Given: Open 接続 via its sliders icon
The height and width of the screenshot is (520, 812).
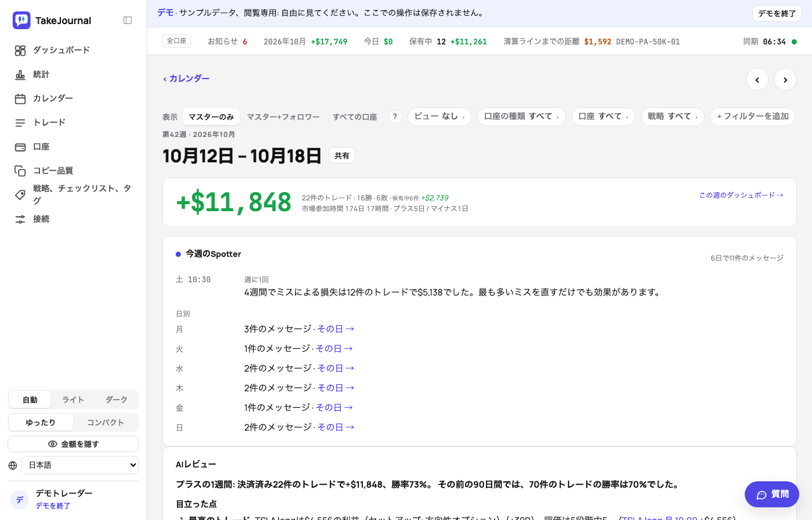Looking at the screenshot, I should click(20, 219).
